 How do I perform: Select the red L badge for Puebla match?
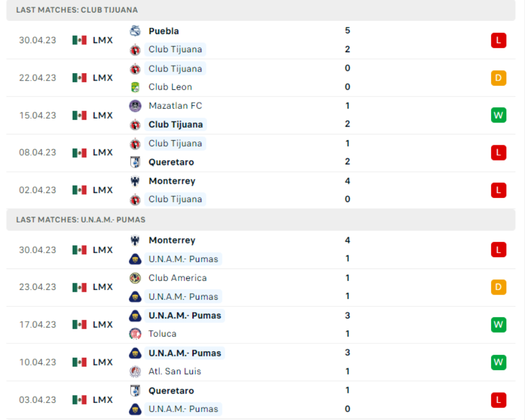coord(498,40)
